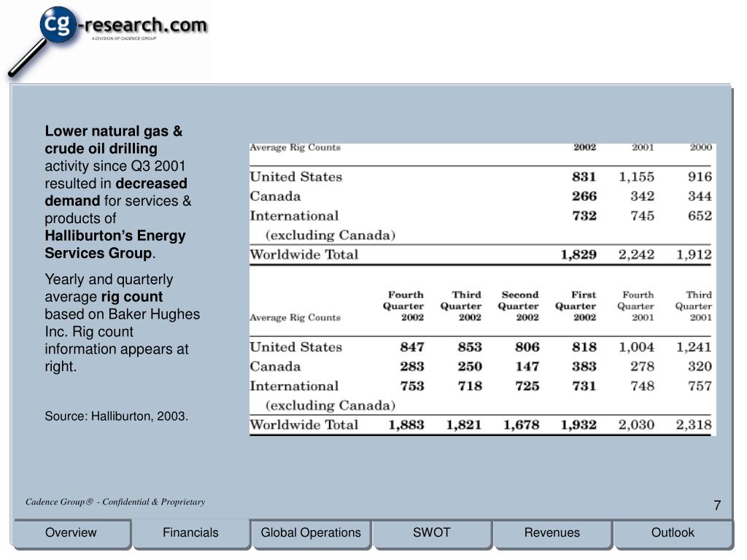Click the Second Quarter 2002 column header
Image resolution: width=747 pixels, height=560 pixels.
pos(519,306)
